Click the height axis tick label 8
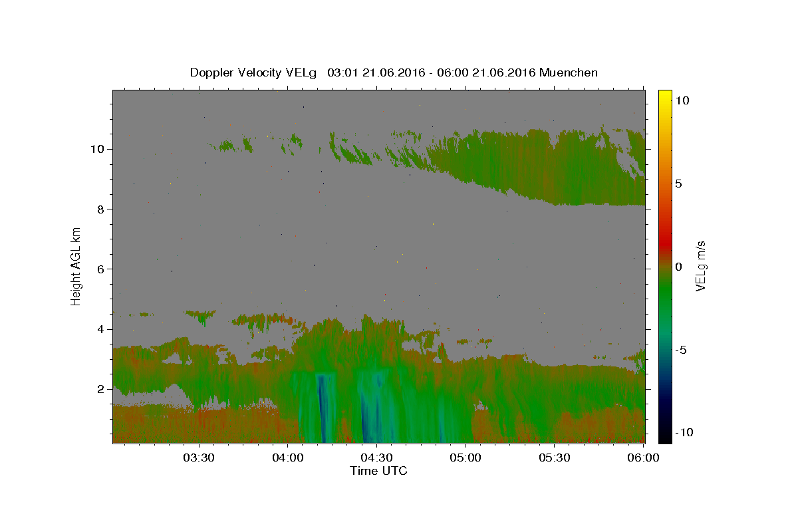 [x=101, y=209]
